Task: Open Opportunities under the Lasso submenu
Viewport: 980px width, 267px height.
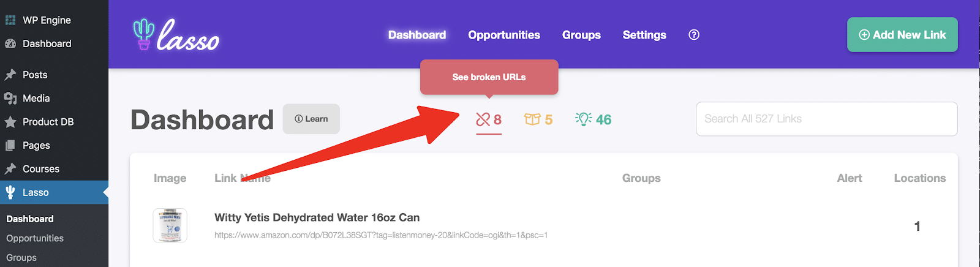Action: [35, 238]
